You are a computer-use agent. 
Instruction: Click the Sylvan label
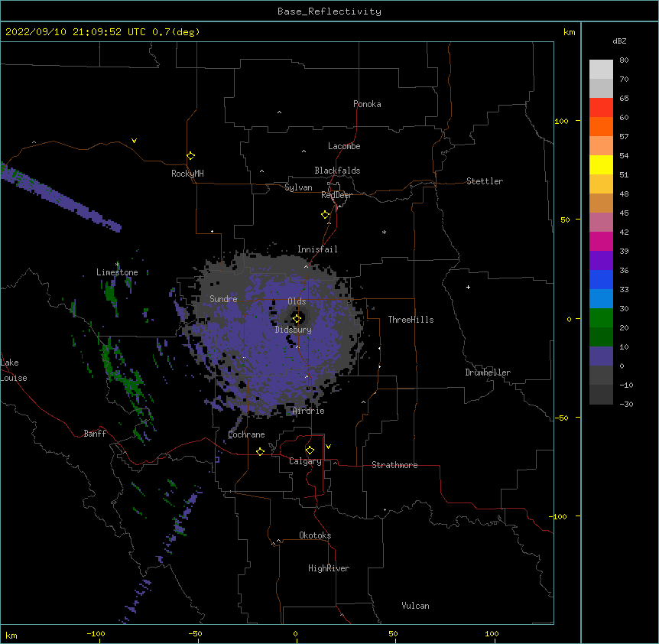coord(298,187)
